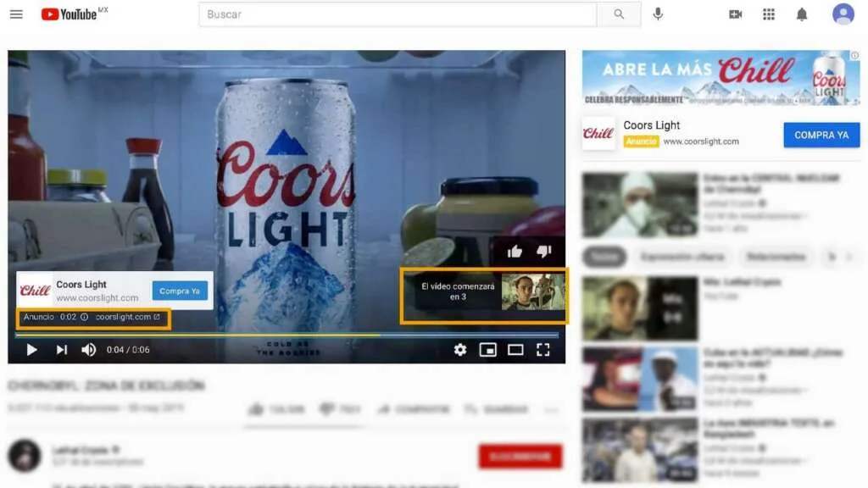868x488 pixels.
Task: Click the Coors Light title in overlay card
Action: [x=81, y=285]
